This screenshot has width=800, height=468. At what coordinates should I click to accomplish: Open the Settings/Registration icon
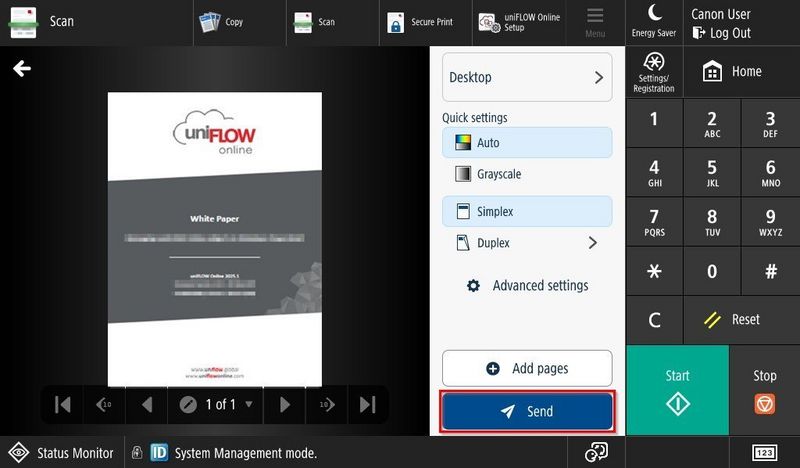(654, 71)
